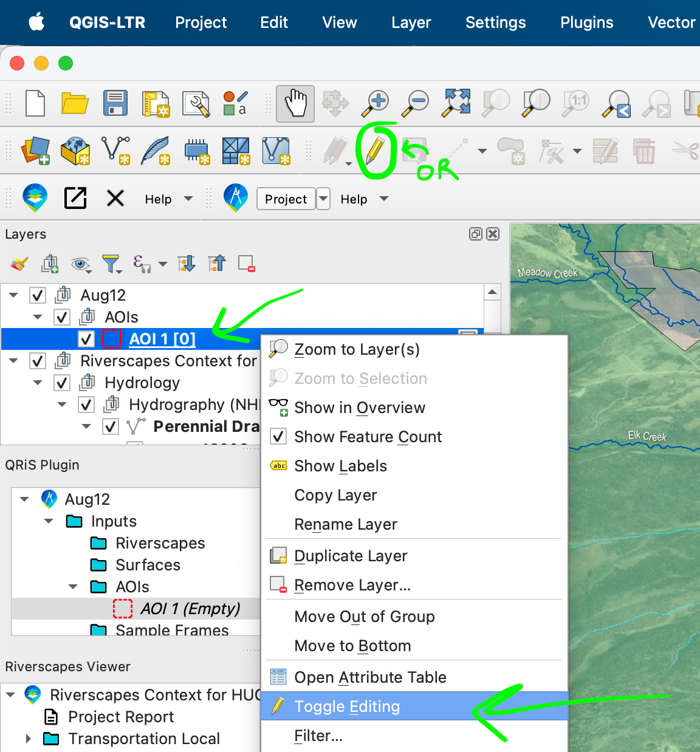
Task: Open project with the folder icon
Action: (75, 103)
